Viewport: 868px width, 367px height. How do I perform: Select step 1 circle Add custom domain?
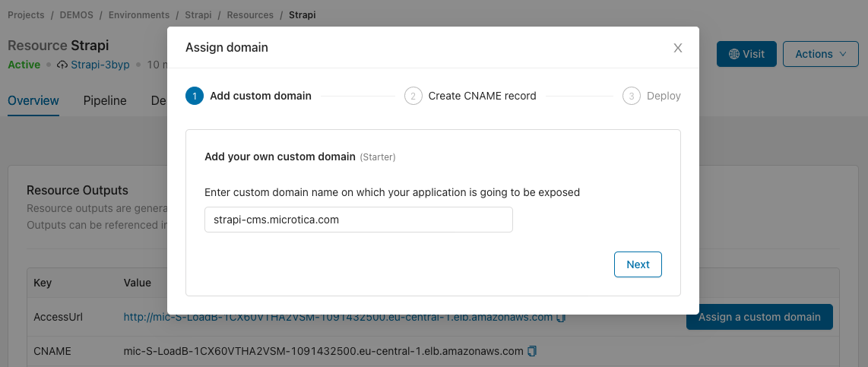195,96
